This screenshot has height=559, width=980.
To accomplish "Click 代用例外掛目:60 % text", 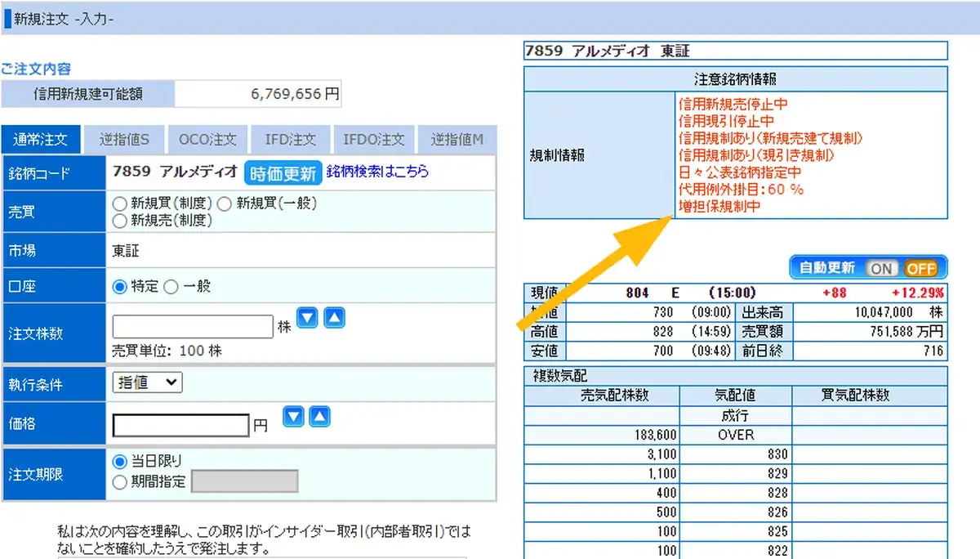I will [741, 190].
